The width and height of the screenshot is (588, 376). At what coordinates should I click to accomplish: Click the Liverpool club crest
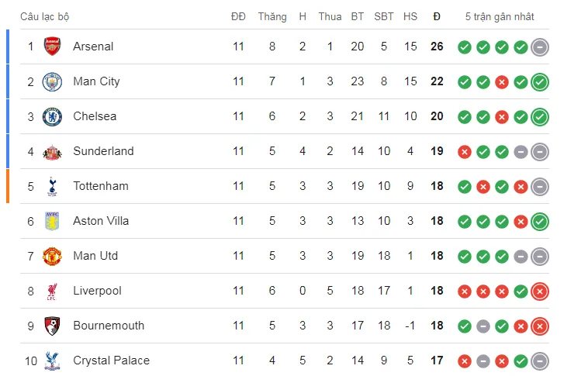[52, 291]
